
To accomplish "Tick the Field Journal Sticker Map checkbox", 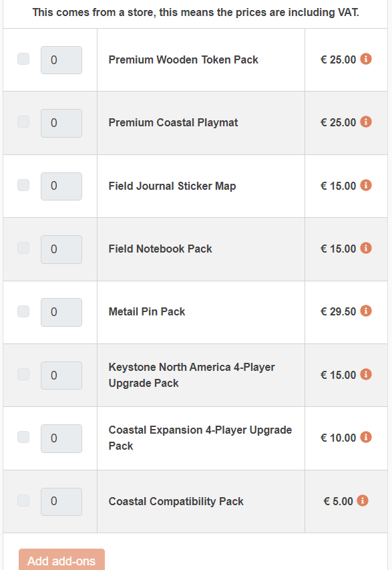I will (23, 185).
